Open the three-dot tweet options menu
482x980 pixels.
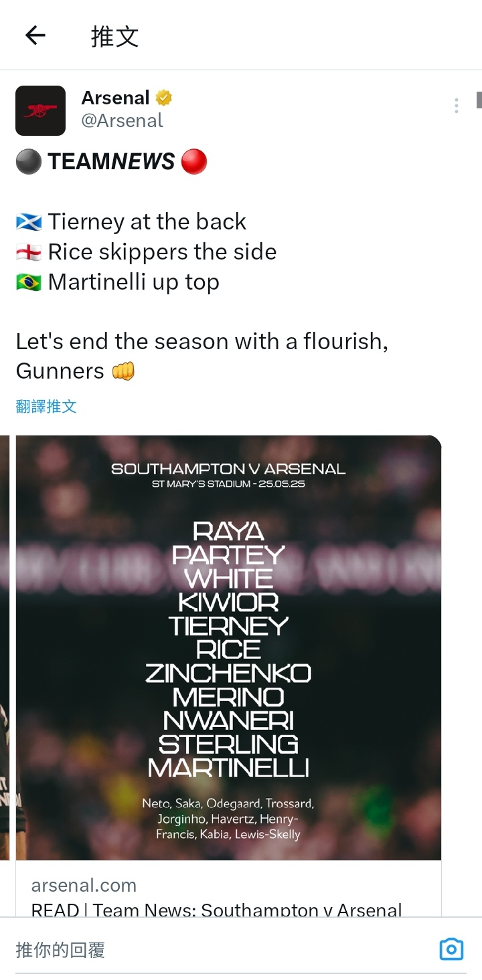coord(456,106)
